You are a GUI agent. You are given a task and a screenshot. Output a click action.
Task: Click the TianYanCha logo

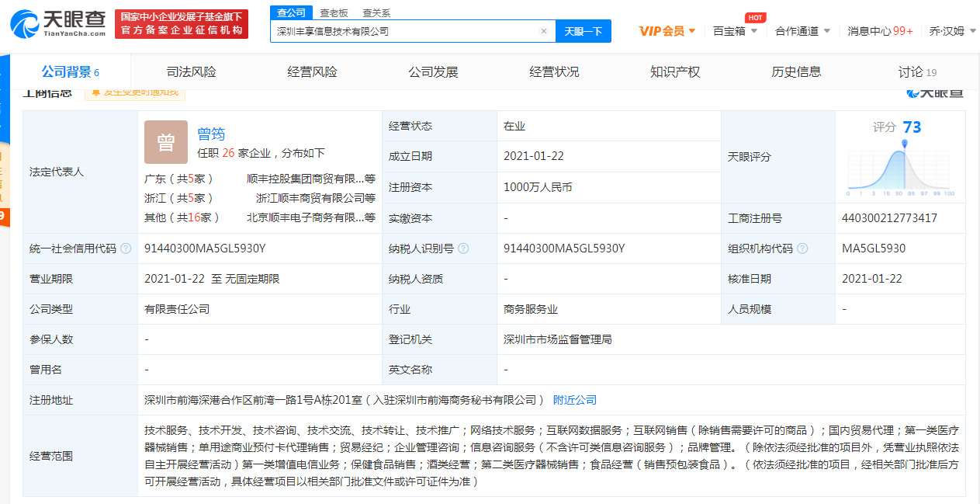coord(58,24)
